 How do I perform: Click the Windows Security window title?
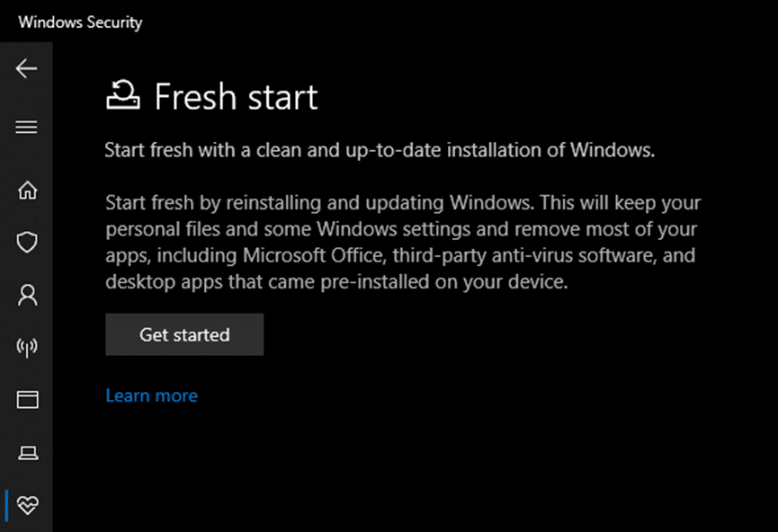tap(80, 22)
